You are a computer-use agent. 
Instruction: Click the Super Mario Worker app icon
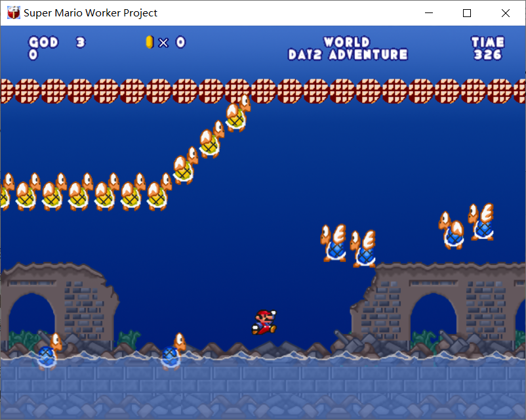click(13, 12)
